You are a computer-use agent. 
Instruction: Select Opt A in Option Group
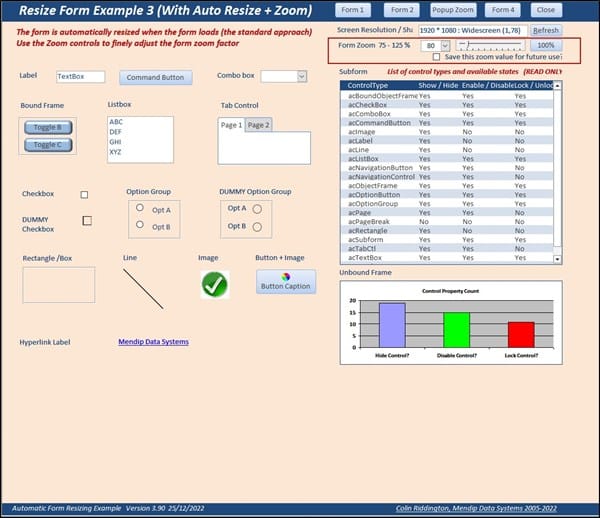point(140,210)
